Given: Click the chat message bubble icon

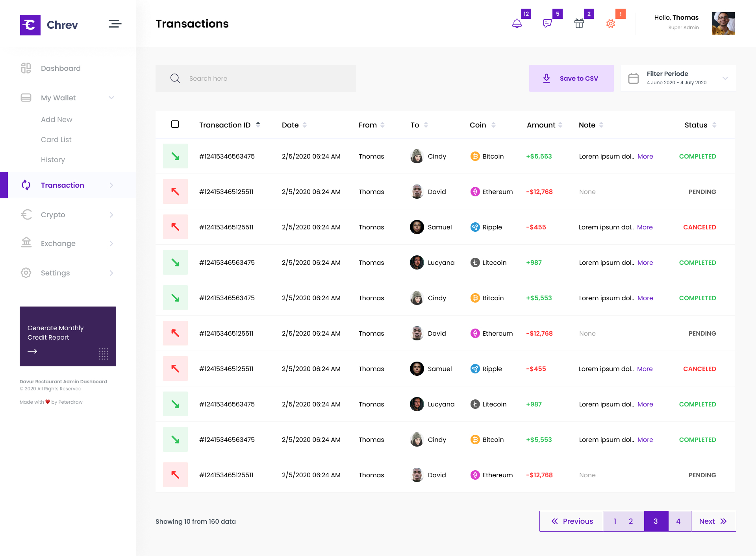Looking at the screenshot, I should coord(548,24).
